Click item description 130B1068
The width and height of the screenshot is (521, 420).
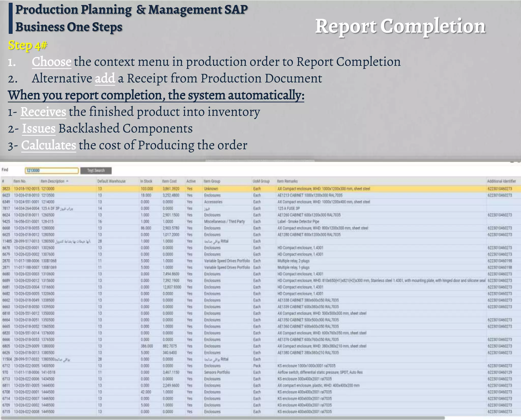pos(49,261)
